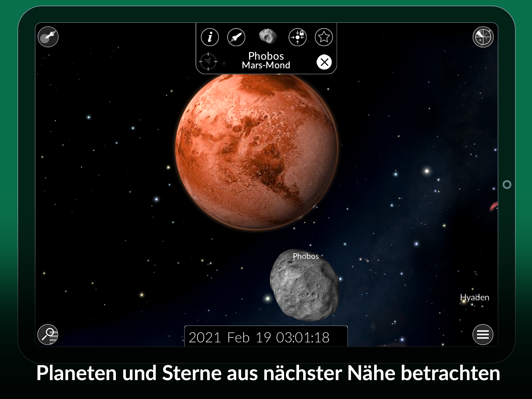Tap the Mars-Mond subtitle text

(266, 65)
